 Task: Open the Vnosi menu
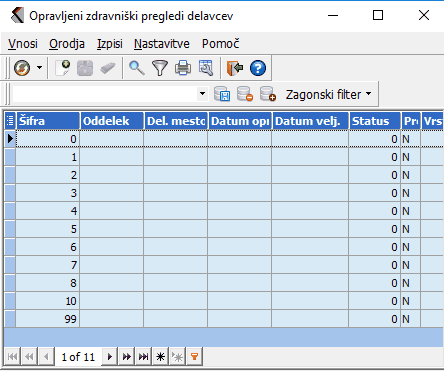coord(23,44)
